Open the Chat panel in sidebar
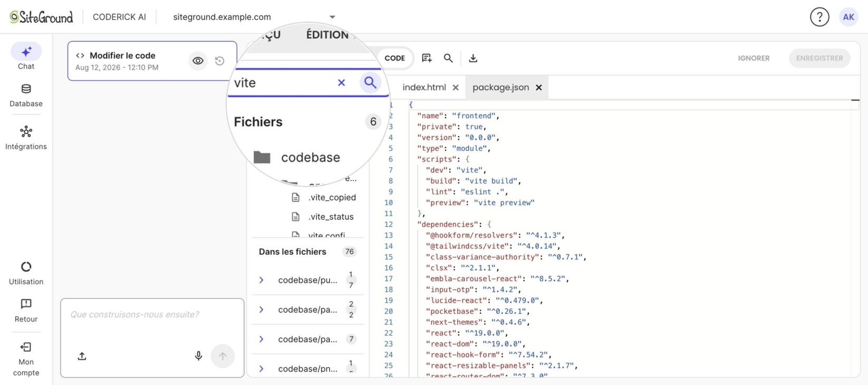The height and width of the screenshot is (385, 868). (26, 56)
